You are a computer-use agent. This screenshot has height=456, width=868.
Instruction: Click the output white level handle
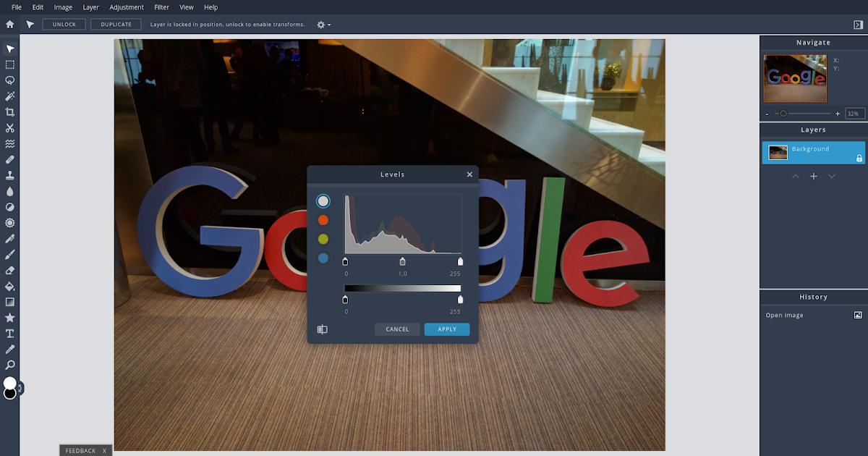[461, 299]
